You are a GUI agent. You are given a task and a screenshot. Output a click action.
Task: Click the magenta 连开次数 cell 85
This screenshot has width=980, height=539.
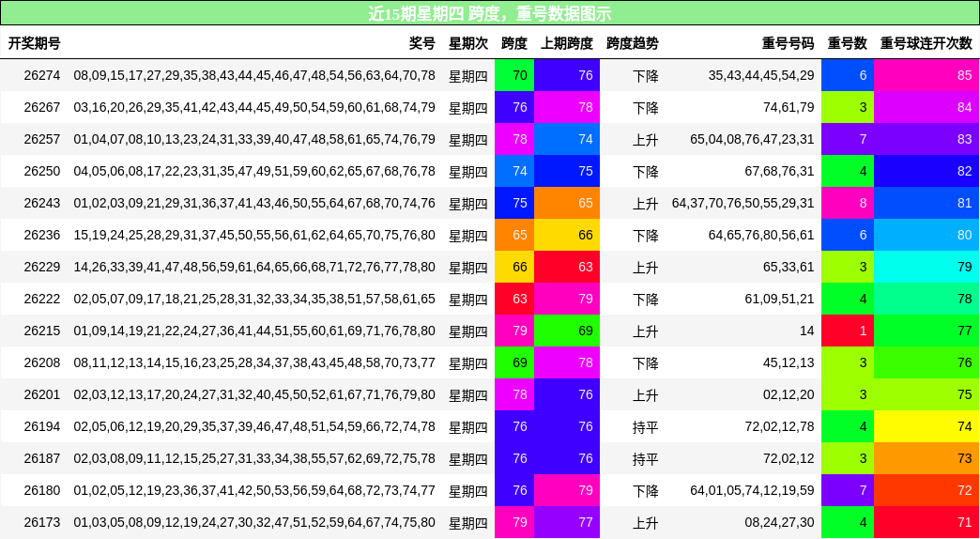pyautogui.click(x=926, y=76)
